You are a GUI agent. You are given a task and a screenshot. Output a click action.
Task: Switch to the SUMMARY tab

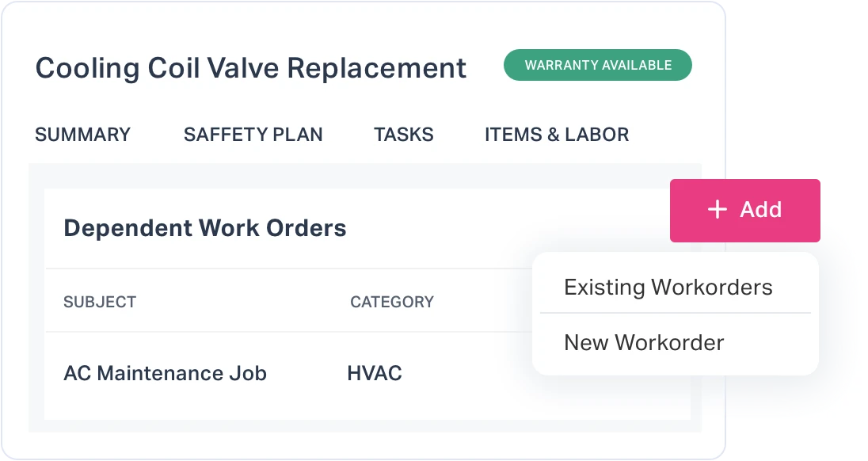coord(82,135)
